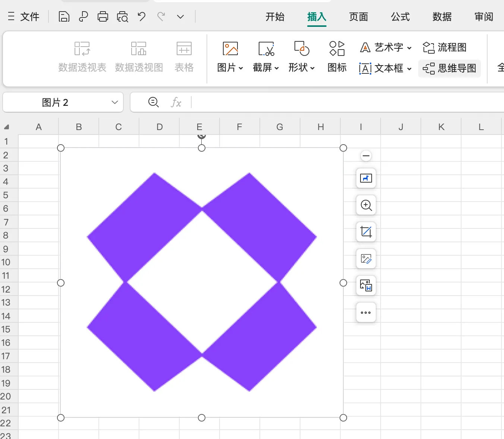The width and height of the screenshot is (504, 439).
Task: Click the Print icon
Action: [103, 17]
